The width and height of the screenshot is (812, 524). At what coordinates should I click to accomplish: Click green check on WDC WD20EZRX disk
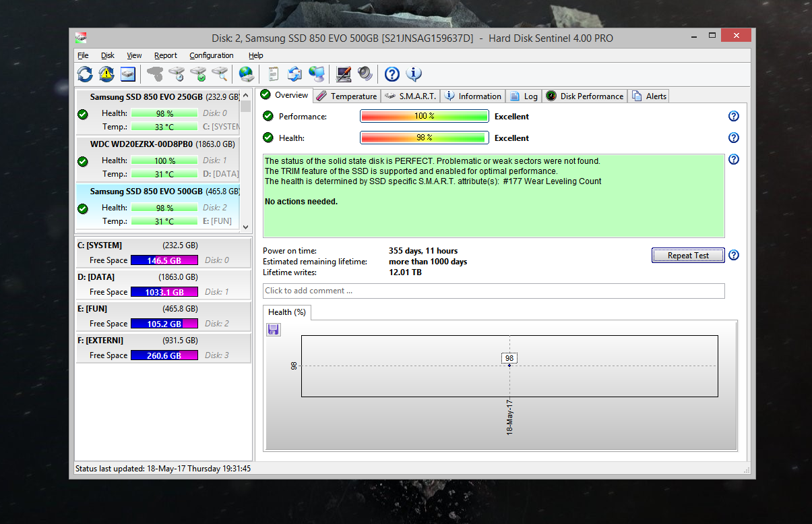[83, 162]
